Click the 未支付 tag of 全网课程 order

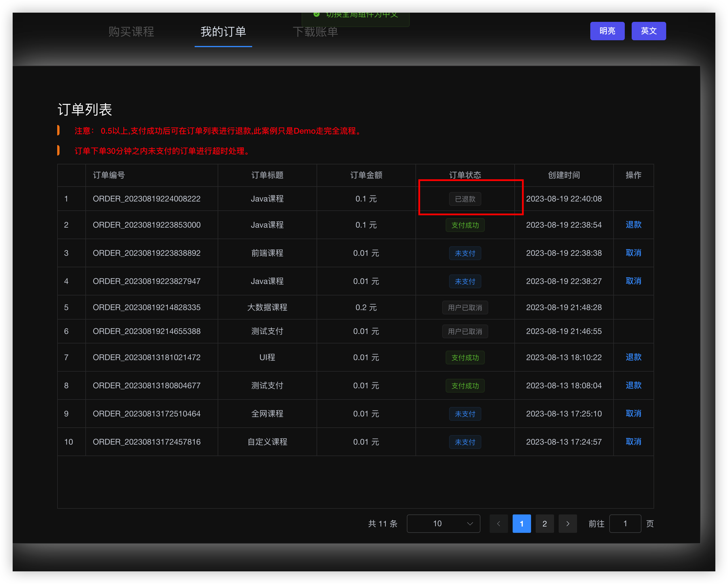pos(465,414)
